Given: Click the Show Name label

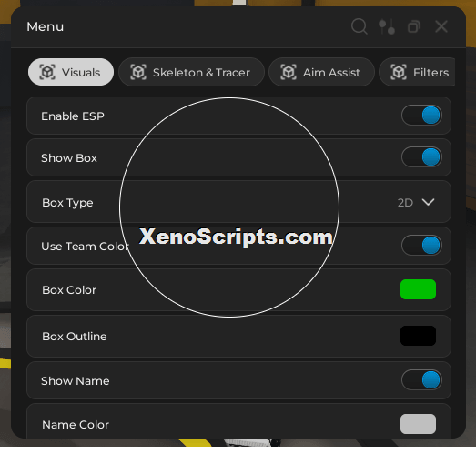Looking at the screenshot, I should [x=76, y=381].
